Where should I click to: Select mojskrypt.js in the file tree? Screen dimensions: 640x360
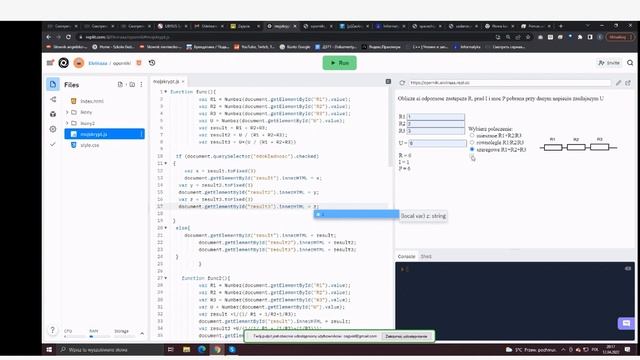[x=104, y=134]
